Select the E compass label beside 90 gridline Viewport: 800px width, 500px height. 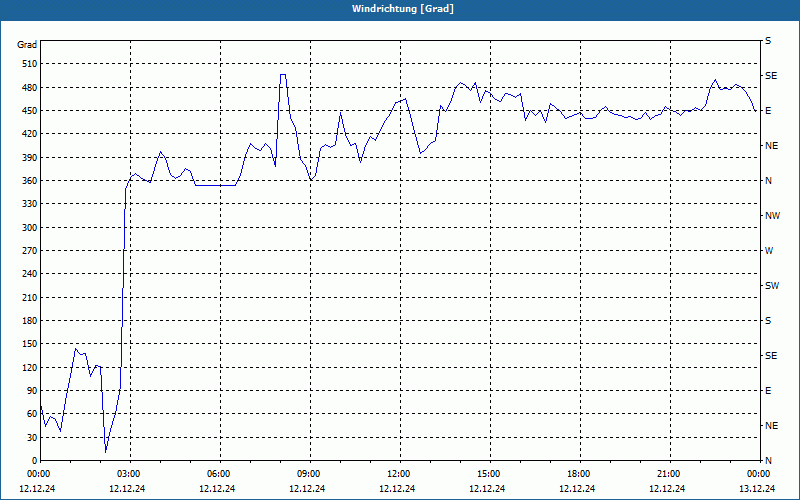pyautogui.click(x=768, y=391)
